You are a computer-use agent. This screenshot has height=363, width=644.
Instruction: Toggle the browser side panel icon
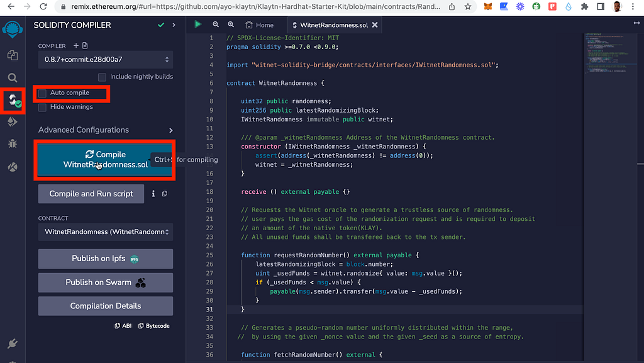pyautogui.click(x=601, y=6)
